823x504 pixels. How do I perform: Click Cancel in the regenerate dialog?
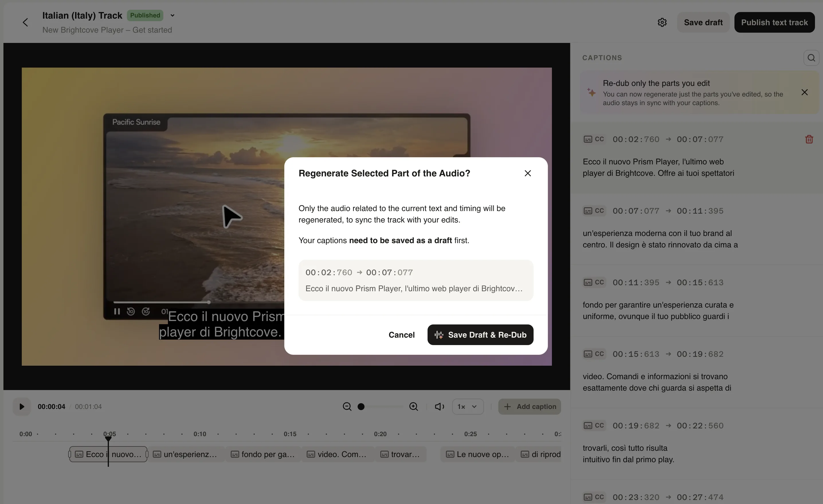(401, 335)
